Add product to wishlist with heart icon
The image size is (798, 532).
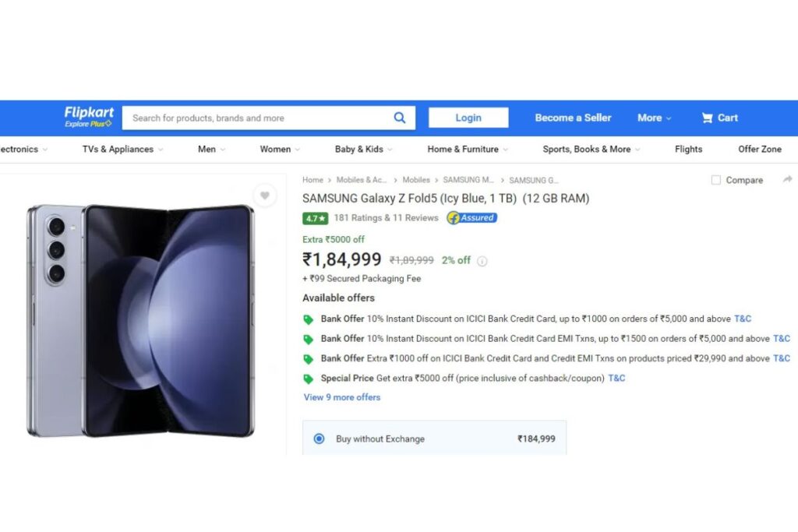265,196
